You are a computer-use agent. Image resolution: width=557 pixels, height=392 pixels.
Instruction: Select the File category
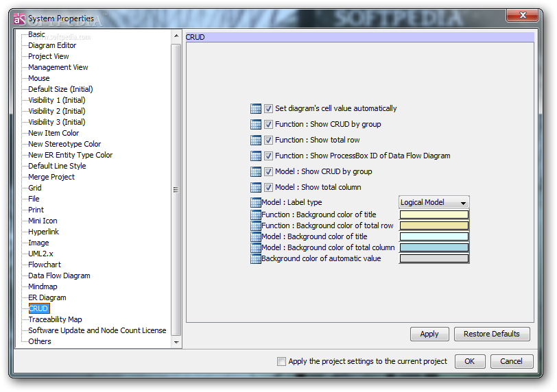point(34,199)
